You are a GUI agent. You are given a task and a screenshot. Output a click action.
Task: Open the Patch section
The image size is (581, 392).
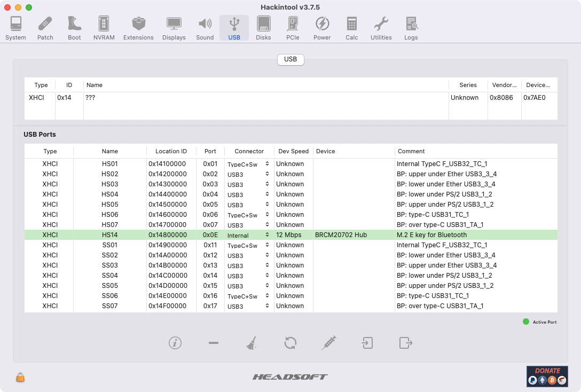(x=45, y=28)
